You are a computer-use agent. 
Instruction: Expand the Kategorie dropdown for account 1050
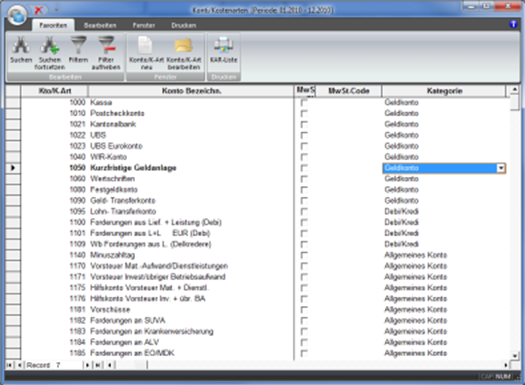pos(501,168)
